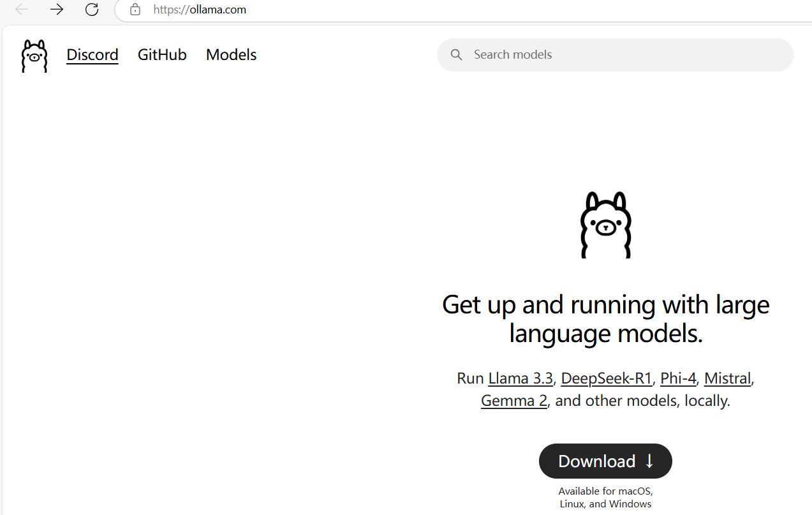Open the Gemma 2 link
Screen dimensions: 812x515
pyautogui.click(x=514, y=401)
